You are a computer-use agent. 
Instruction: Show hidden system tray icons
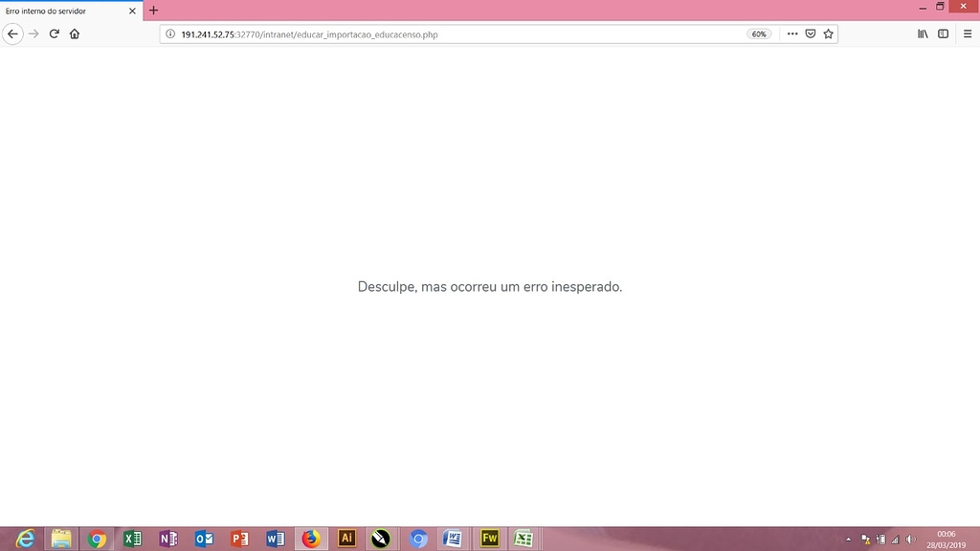click(850, 538)
